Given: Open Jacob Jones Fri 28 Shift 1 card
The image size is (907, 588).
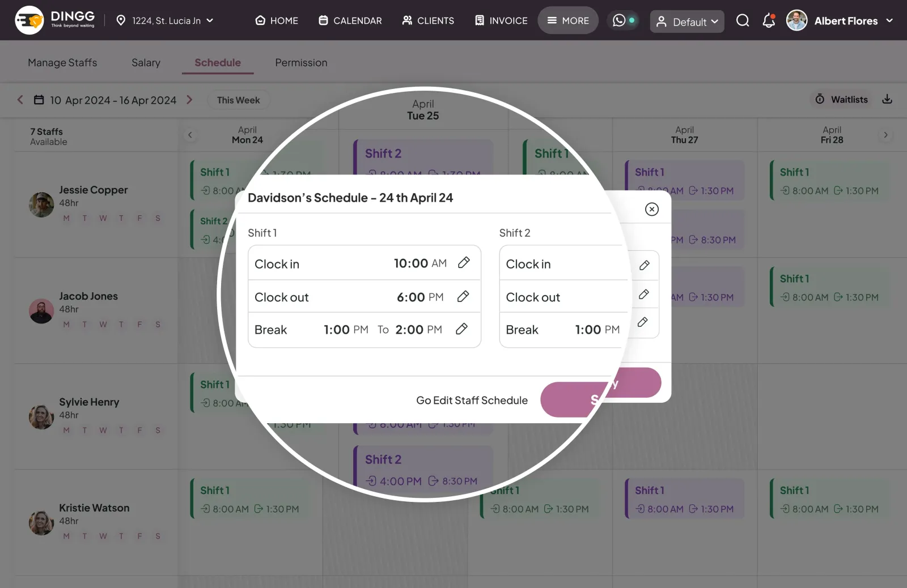Looking at the screenshot, I should point(830,287).
